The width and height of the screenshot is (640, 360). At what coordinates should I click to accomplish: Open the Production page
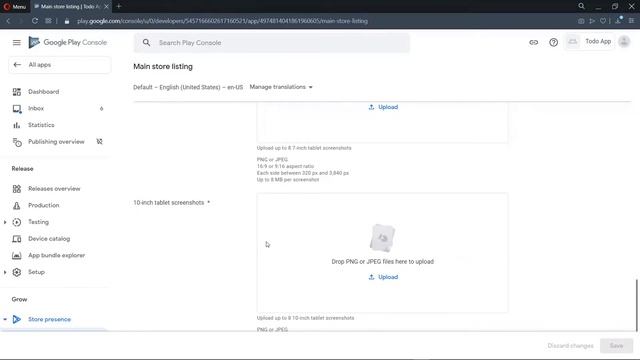click(43, 205)
